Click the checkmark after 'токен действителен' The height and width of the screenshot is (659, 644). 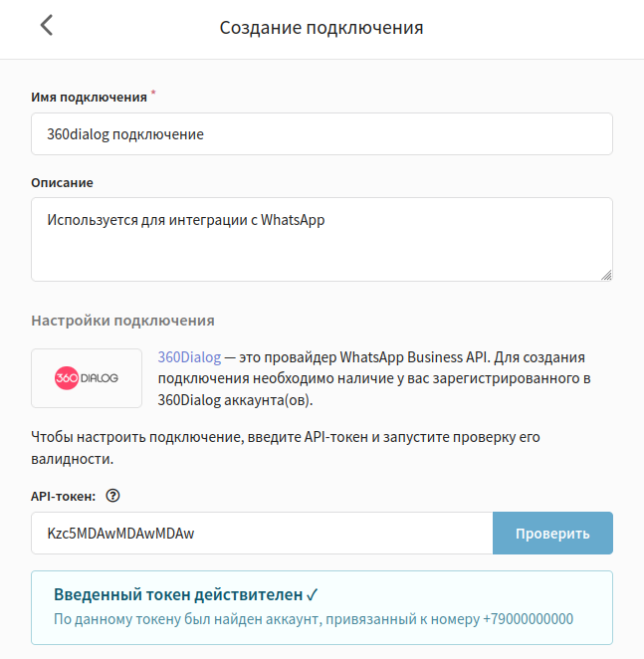pyautogui.click(x=312, y=594)
